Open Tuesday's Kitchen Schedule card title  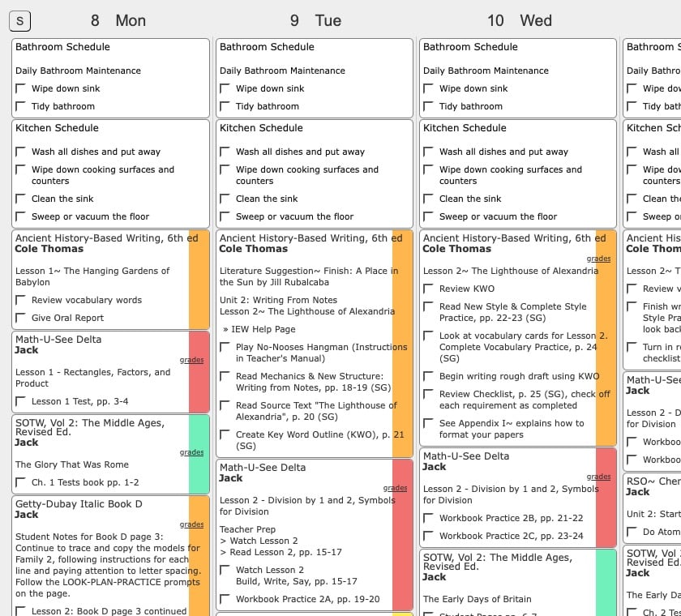pos(261,128)
